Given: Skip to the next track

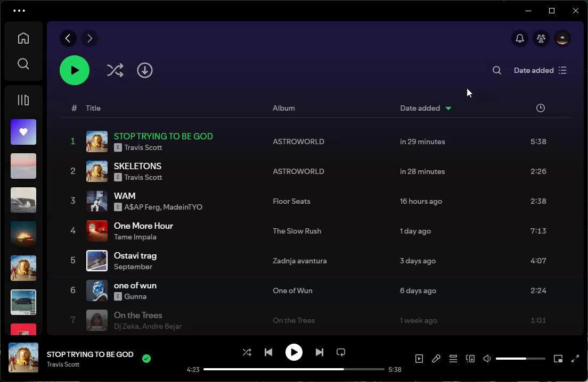Looking at the screenshot, I should click(319, 352).
